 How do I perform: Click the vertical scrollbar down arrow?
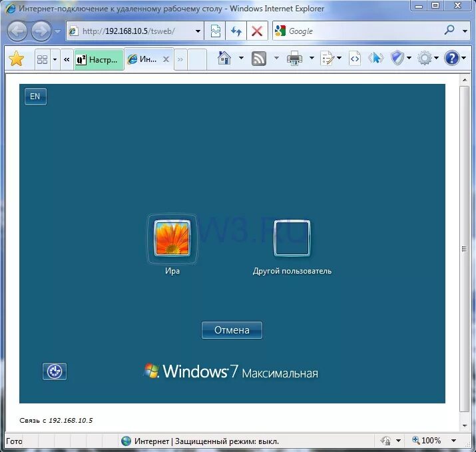tap(465, 425)
